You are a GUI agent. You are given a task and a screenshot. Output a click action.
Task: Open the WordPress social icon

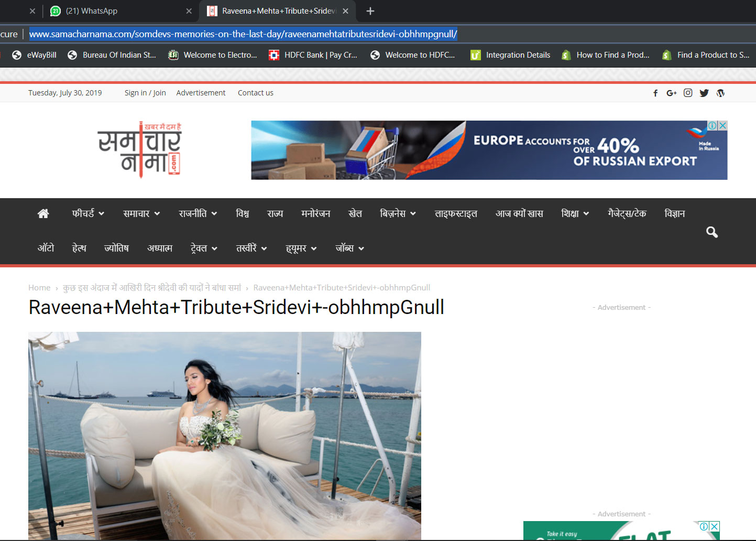pyautogui.click(x=721, y=93)
